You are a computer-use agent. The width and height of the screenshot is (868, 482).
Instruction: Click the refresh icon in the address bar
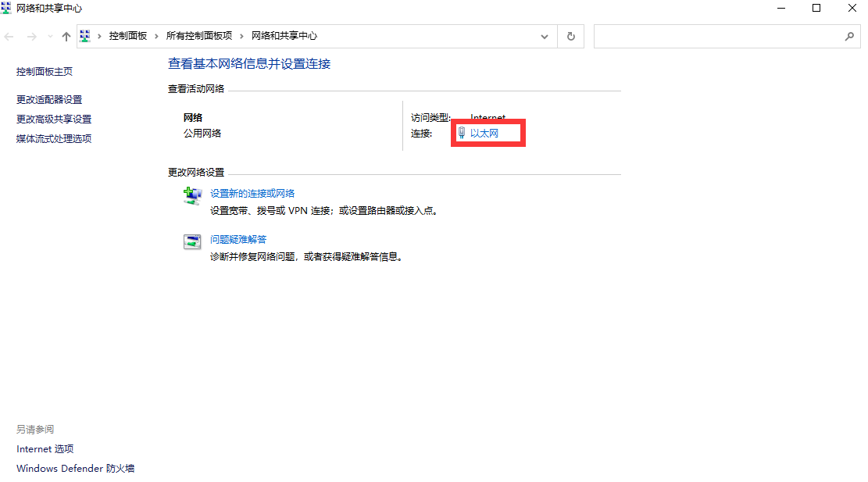(570, 35)
